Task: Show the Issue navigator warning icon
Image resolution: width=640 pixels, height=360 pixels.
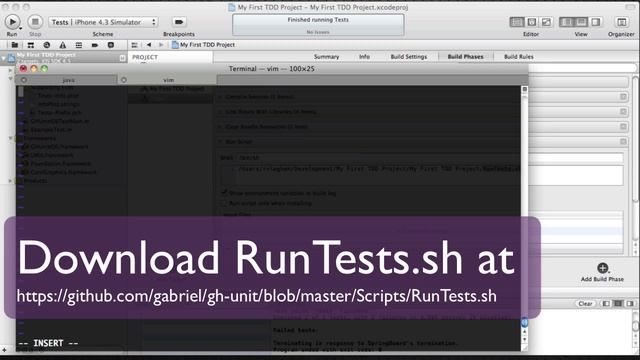Action: [62, 45]
